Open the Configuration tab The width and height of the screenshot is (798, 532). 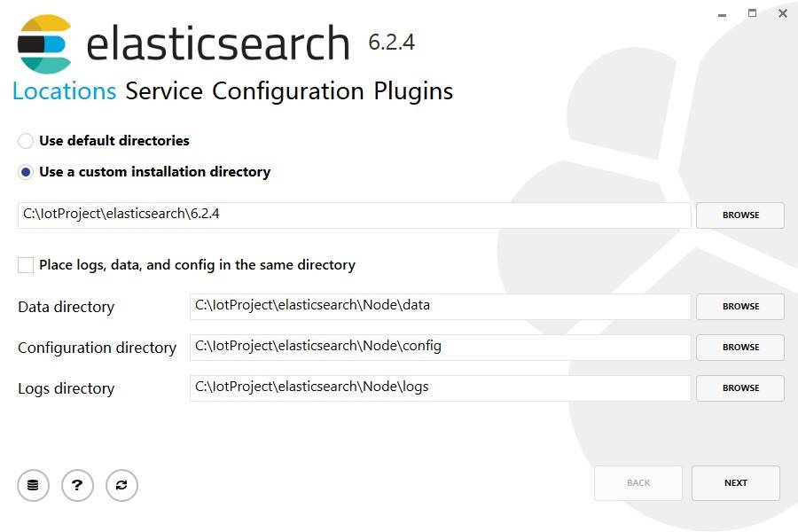(287, 91)
